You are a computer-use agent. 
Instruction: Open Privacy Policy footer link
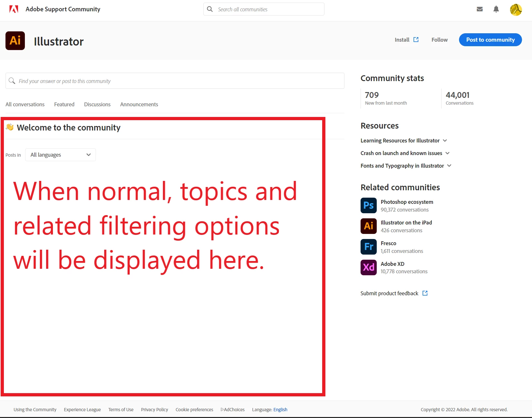coord(155,410)
